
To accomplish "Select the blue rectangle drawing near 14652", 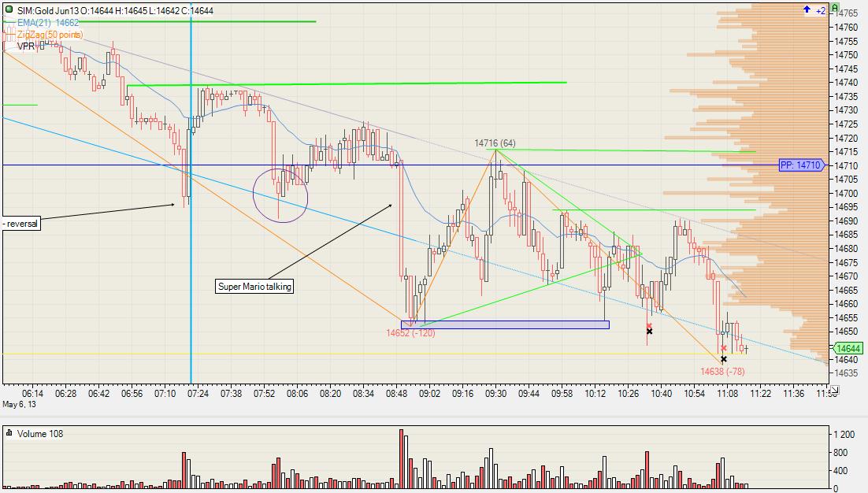I will (505, 324).
